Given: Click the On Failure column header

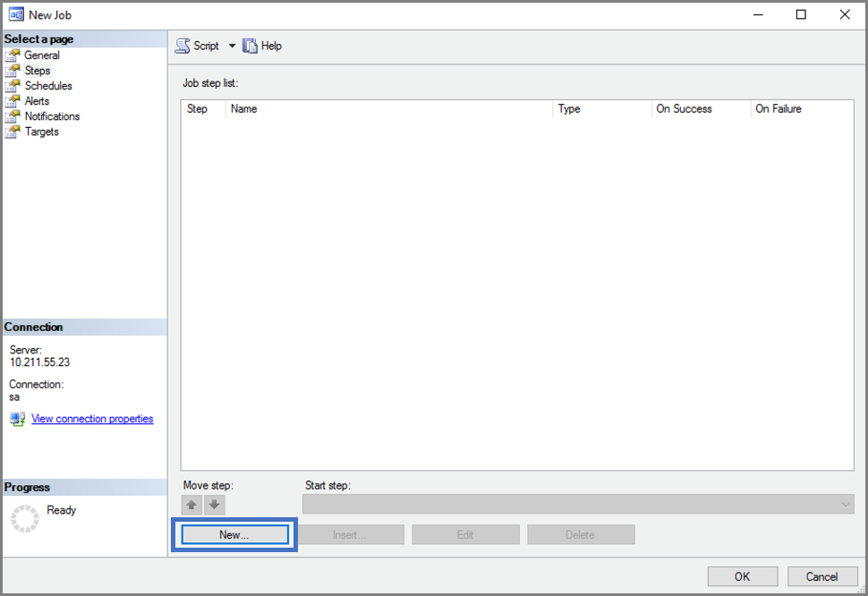Looking at the screenshot, I should coord(802,109).
